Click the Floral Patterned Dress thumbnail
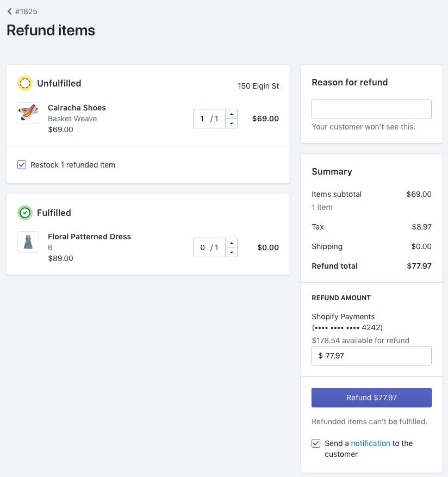448x477 pixels. coord(28,242)
